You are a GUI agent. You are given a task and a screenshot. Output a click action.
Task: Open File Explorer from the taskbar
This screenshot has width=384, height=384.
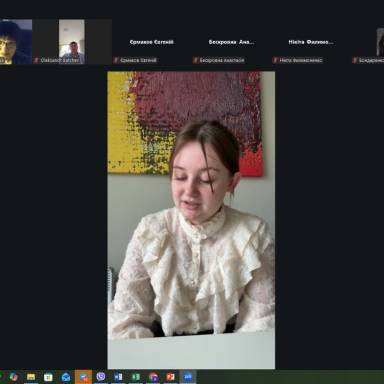31,377
